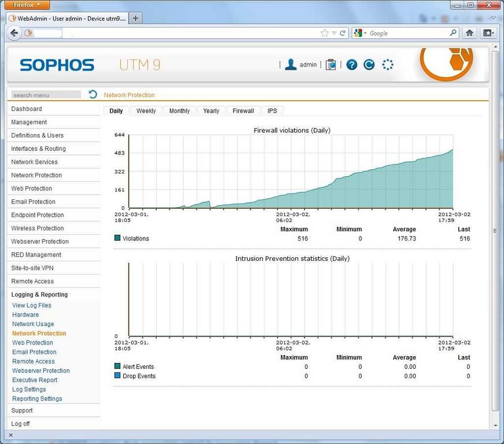Screen dimensions: 504x444
Task: Click the Drop Events legend color swatch
Action: (117, 376)
